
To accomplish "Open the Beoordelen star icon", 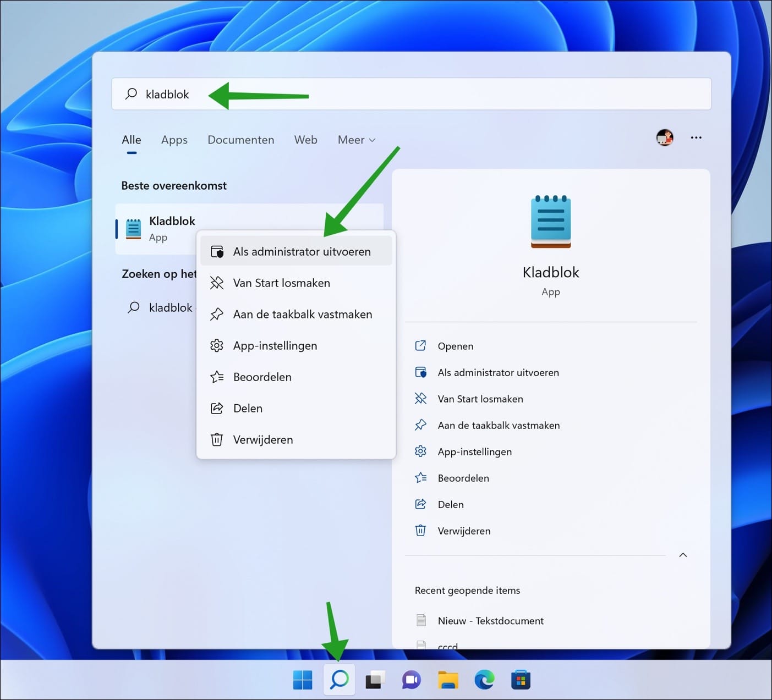I will [x=217, y=377].
